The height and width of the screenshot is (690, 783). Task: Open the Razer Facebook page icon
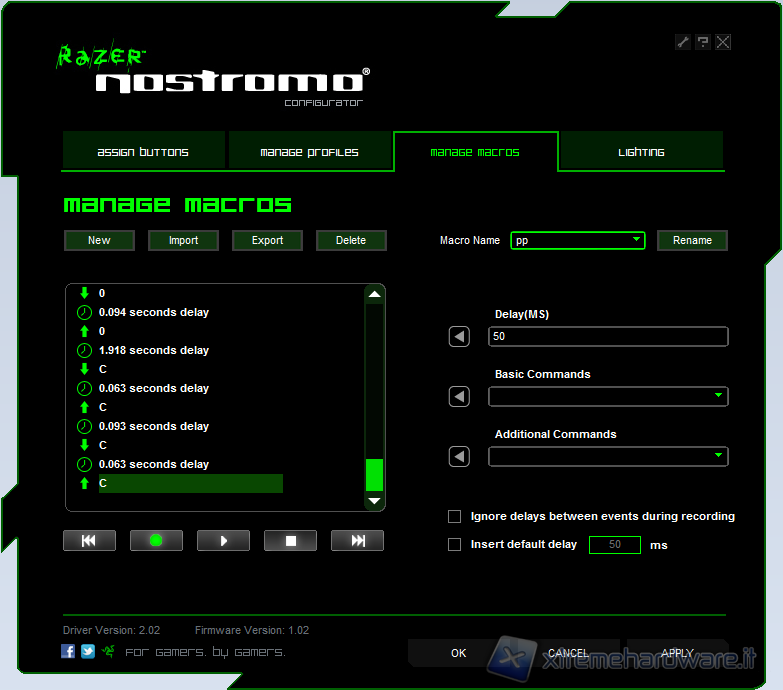[68, 651]
